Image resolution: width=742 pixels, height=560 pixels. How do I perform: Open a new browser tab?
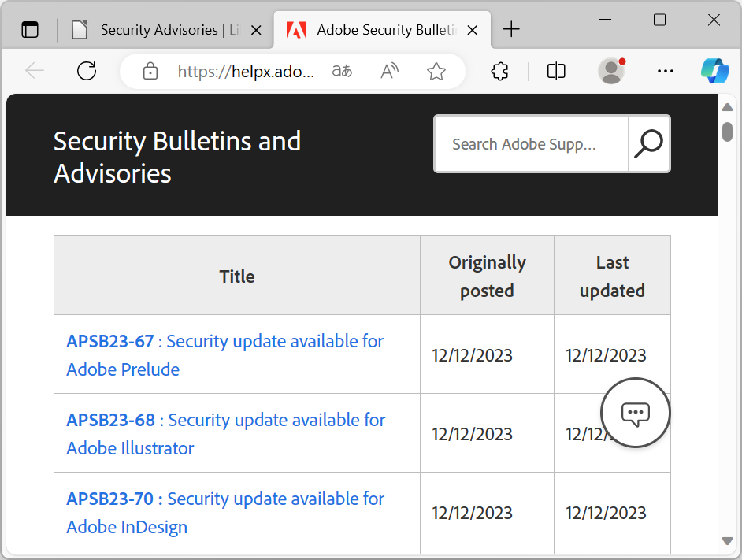pyautogui.click(x=511, y=30)
